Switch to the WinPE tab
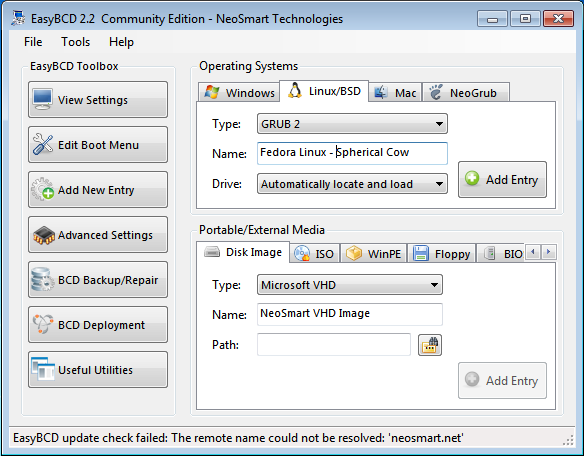This screenshot has height=456, width=584. (x=374, y=254)
